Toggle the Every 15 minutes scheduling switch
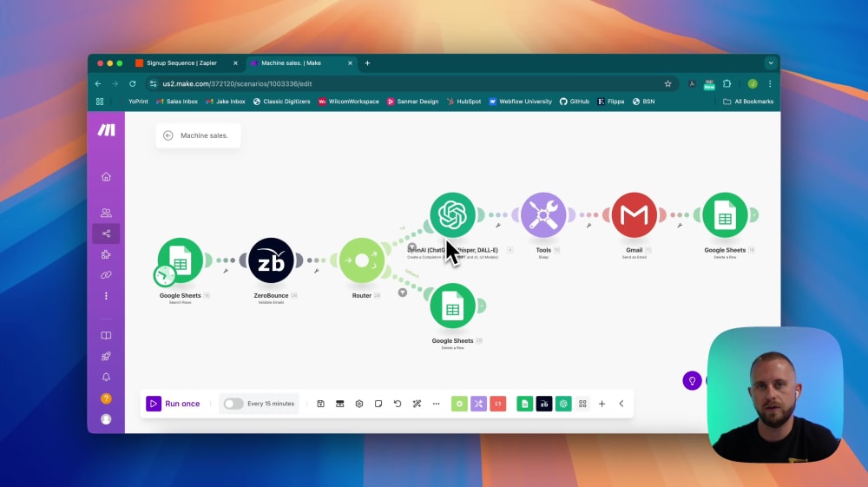Viewport: 868px width, 487px height. coord(233,404)
